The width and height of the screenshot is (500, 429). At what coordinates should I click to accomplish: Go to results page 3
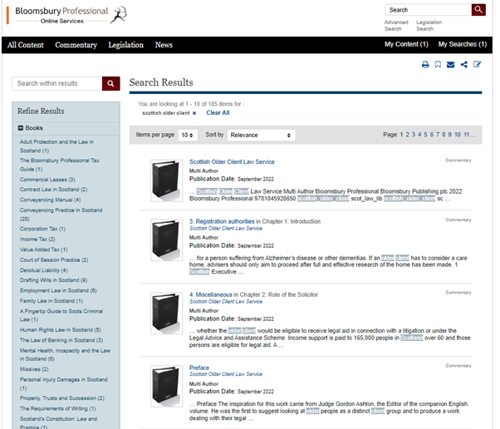[413, 135]
